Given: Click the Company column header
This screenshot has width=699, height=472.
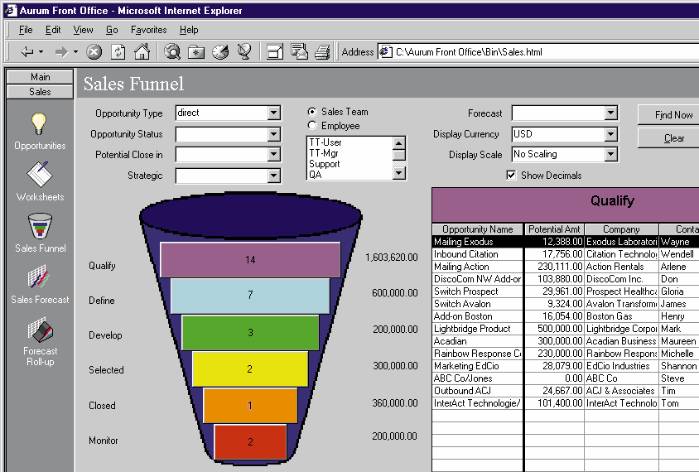Looking at the screenshot, I should 621,229.
